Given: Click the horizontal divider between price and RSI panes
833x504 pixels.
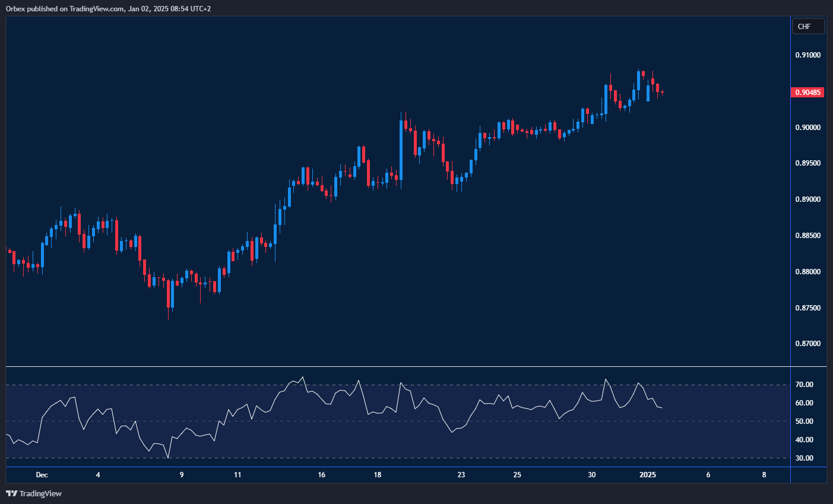Looking at the screenshot, I should [x=398, y=367].
